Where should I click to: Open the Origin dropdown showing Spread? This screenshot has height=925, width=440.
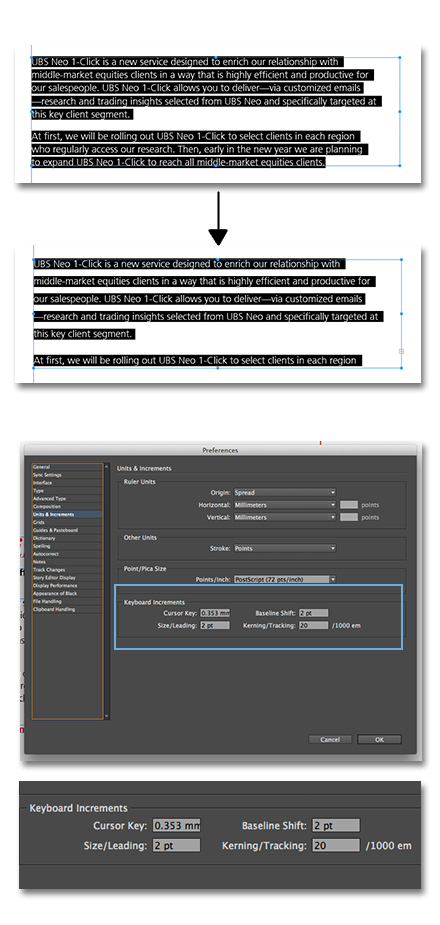point(284,492)
